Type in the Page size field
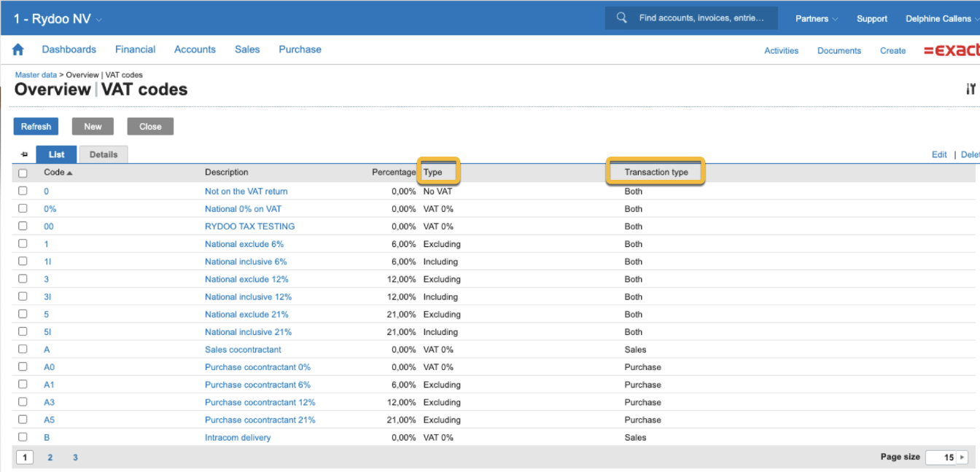Screen dimensions: 980x472 tap(941, 457)
